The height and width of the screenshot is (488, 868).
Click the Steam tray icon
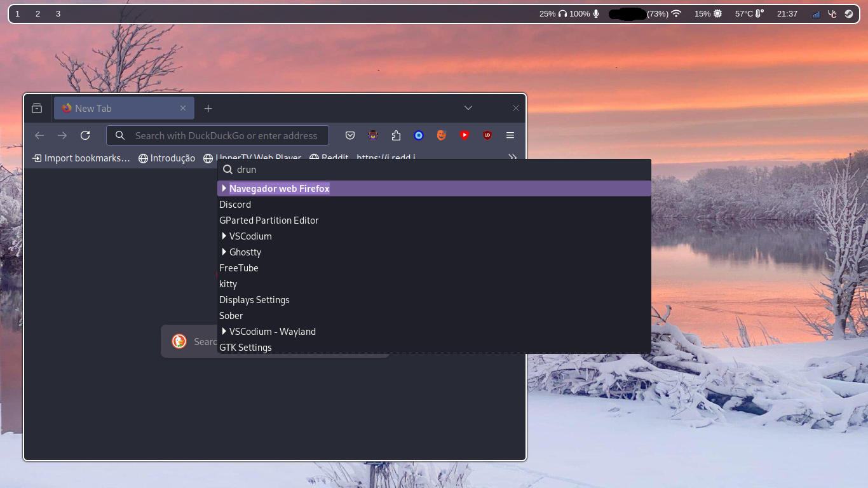(848, 13)
